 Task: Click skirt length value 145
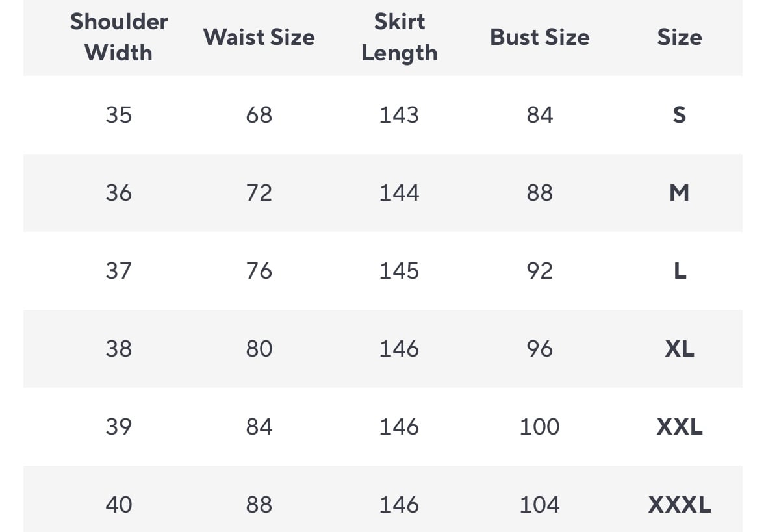click(399, 271)
